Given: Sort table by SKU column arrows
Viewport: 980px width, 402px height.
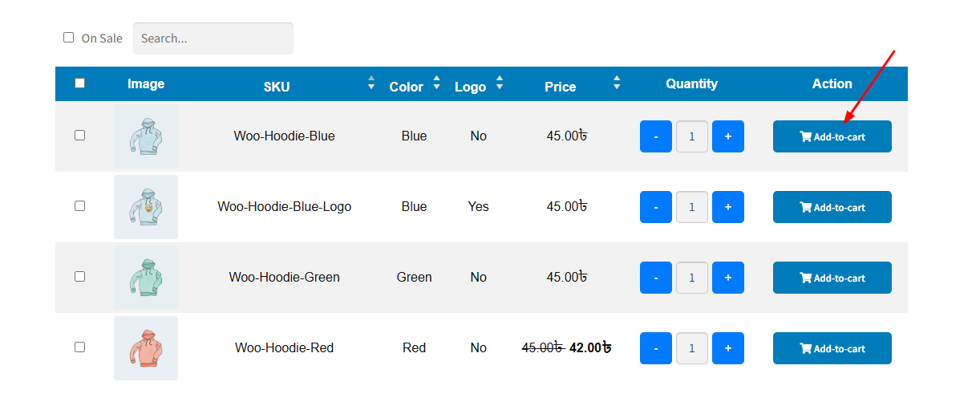Looking at the screenshot, I should 371,83.
